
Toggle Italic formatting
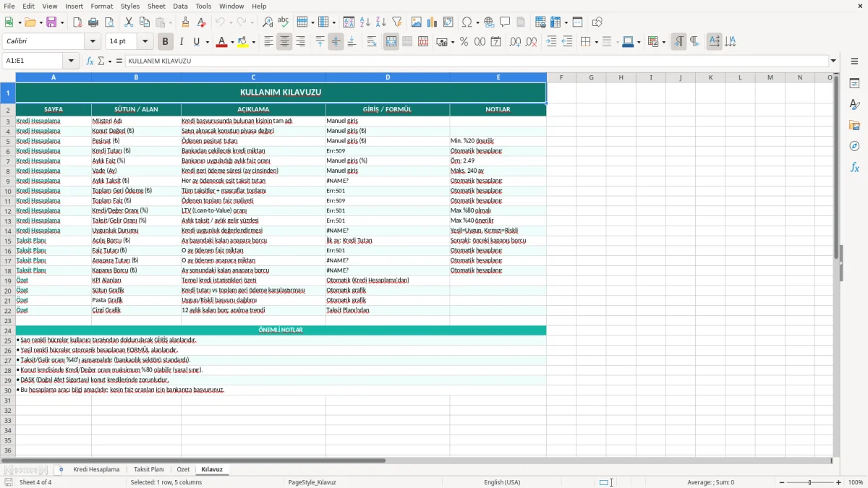click(x=182, y=42)
